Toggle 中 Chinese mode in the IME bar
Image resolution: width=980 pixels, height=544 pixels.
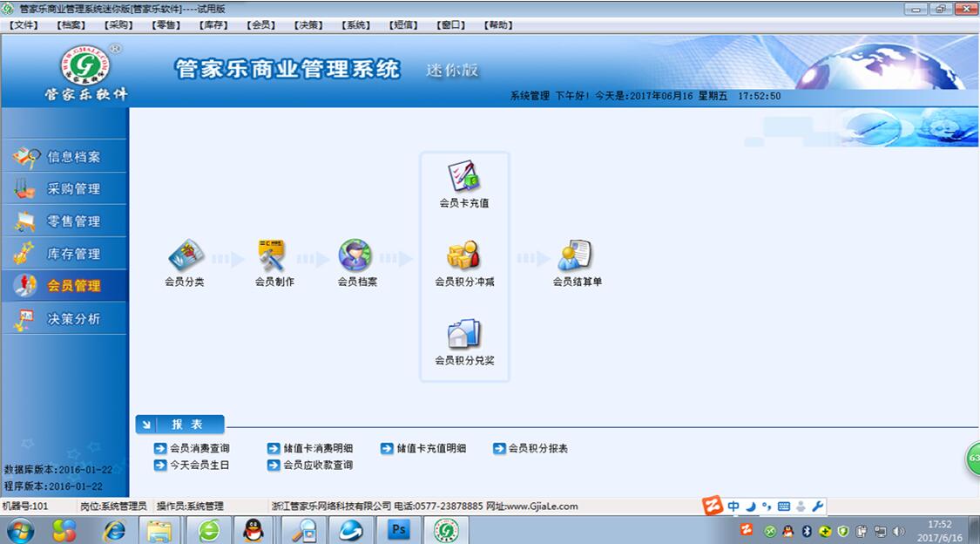(733, 507)
